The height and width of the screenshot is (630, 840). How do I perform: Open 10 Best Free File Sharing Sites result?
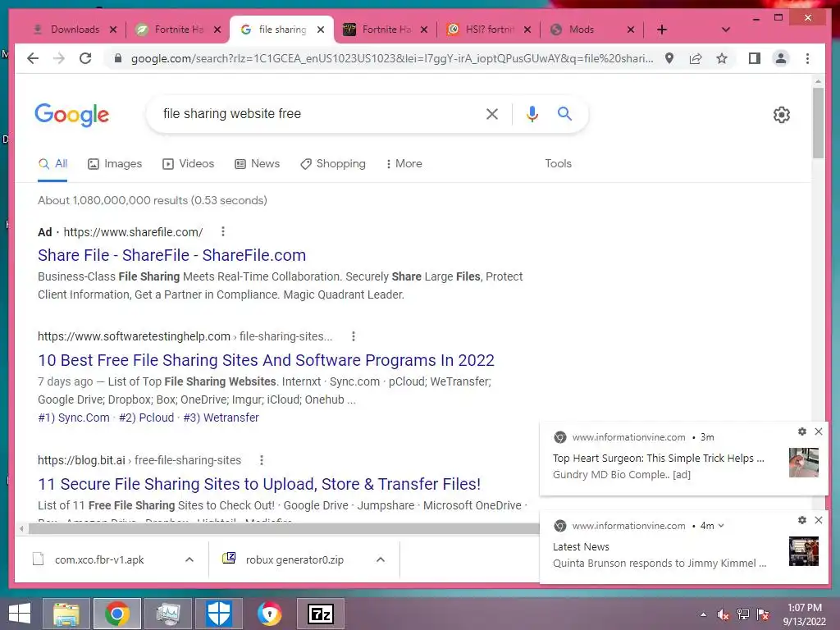point(267,361)
